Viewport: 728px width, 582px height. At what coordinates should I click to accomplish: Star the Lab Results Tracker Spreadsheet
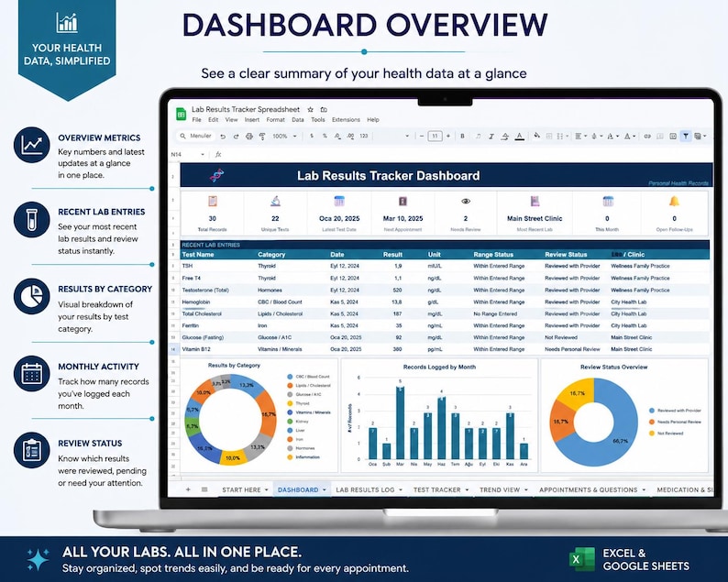(x=310, y=110)
